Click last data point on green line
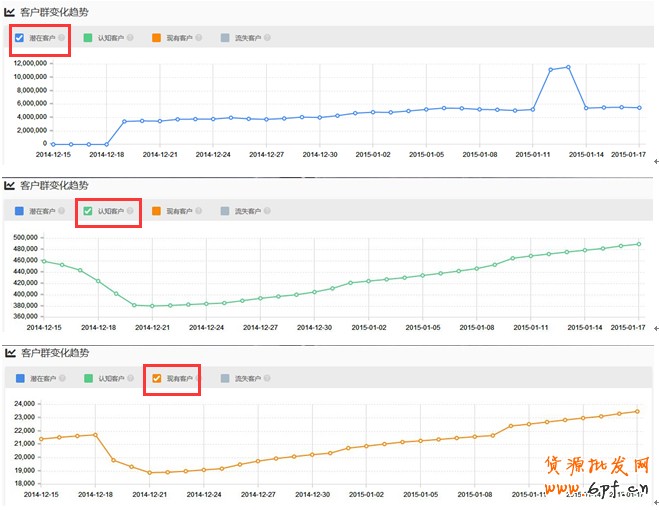Screen dimensions: 659x510 coord(638,244)
